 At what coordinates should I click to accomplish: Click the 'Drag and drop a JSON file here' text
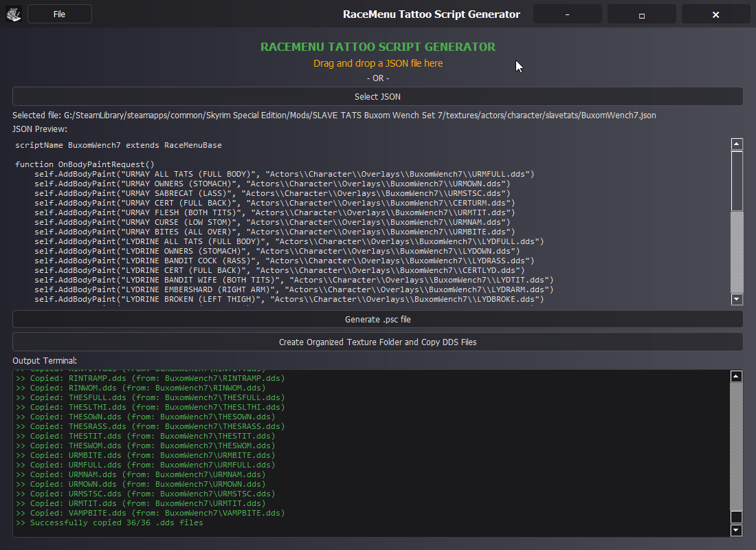[x=378, y=63]
